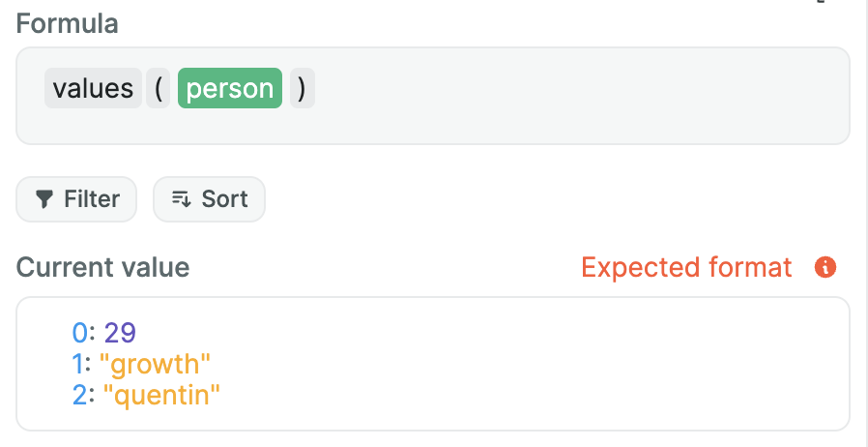Click the Sort arrows icon

[x=181, y=199]
